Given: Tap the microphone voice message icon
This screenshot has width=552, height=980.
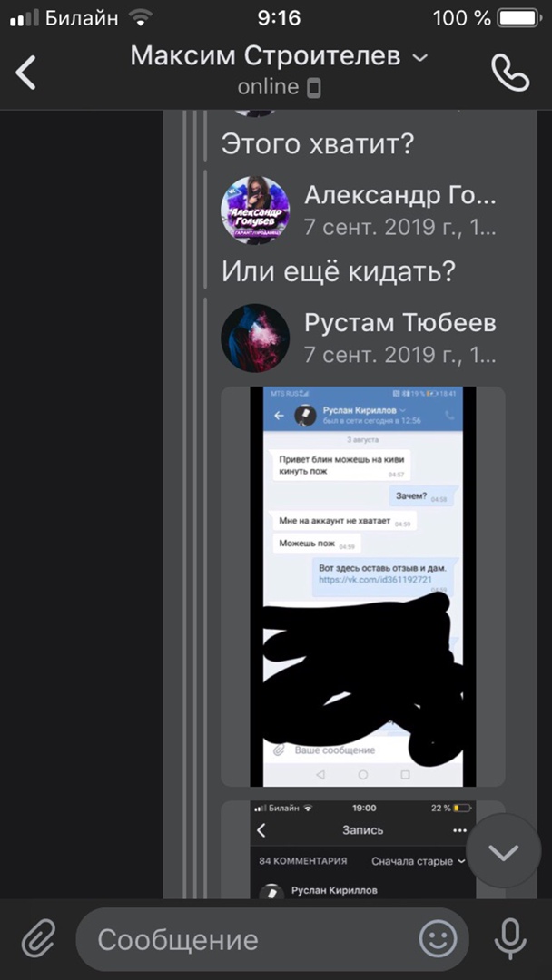Looking at the screenshot, I should coord(510,939).
